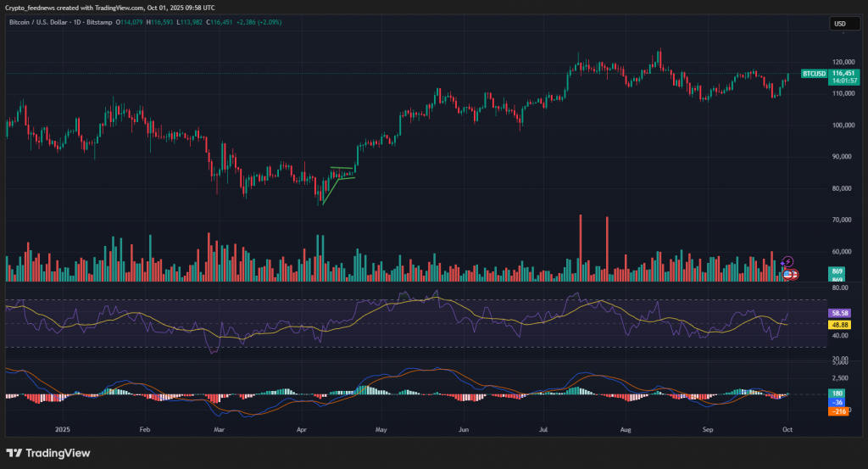Click the green 869 volume label
Viewport: 868px width, 469px height.
(837, 270)
